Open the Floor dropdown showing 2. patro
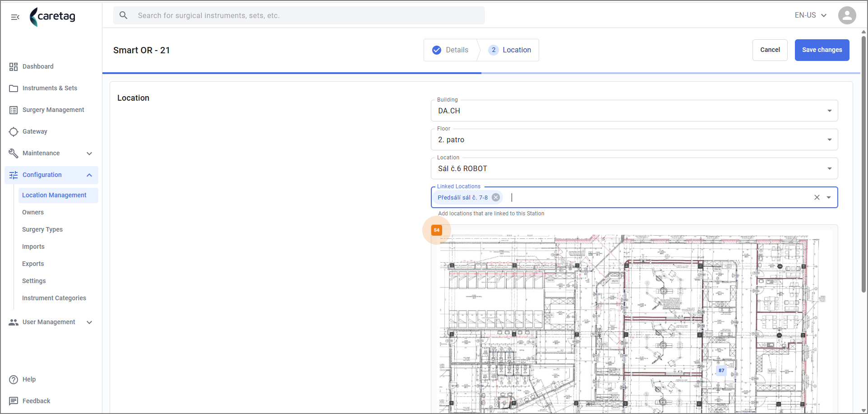868x414 pixels. pyautogui.click(x=634, y=140)
